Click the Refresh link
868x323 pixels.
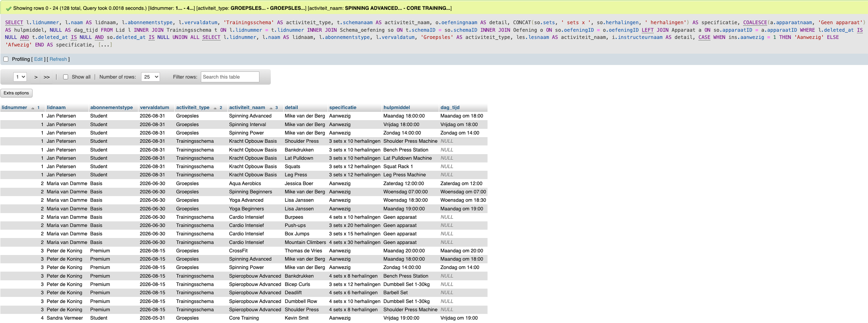[58, 59]
